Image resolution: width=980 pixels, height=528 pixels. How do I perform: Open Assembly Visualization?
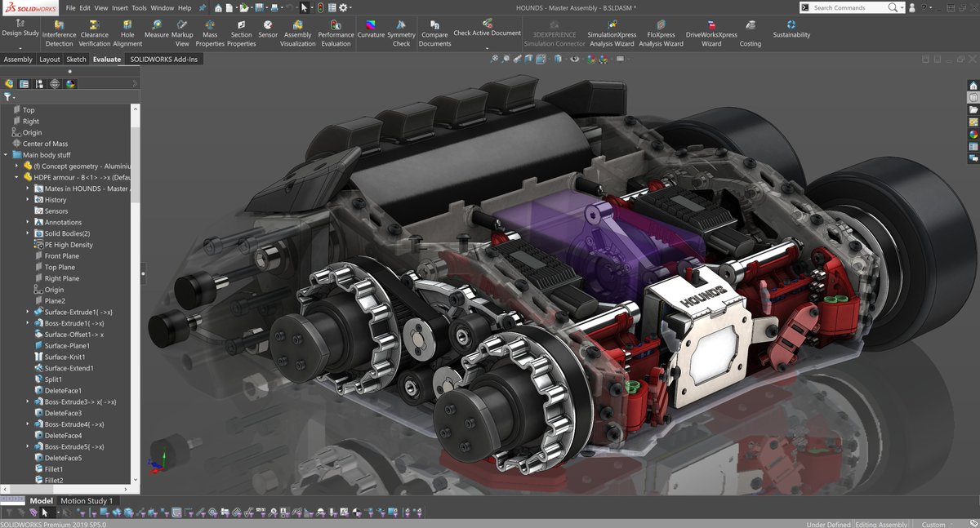297,33
